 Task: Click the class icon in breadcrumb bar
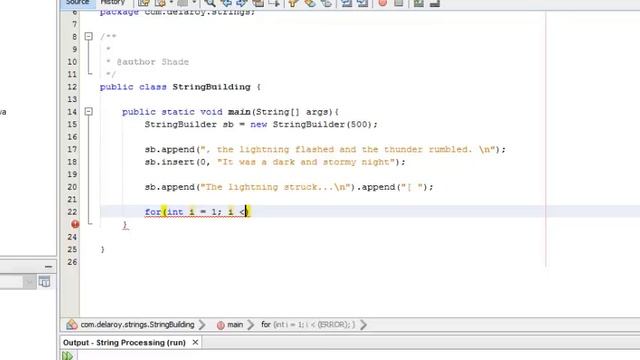click(72, 324)
